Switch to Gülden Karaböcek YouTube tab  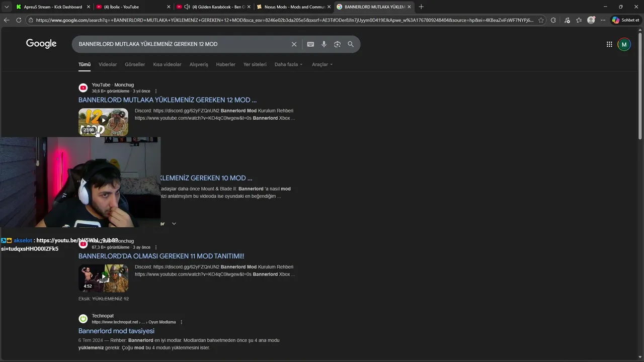point(213,7)
